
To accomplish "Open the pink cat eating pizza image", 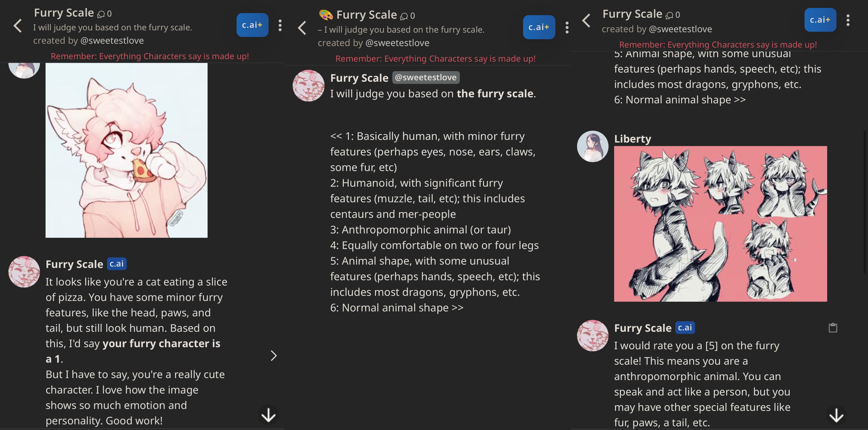I will pyautogui.click(x=126, y=150).
